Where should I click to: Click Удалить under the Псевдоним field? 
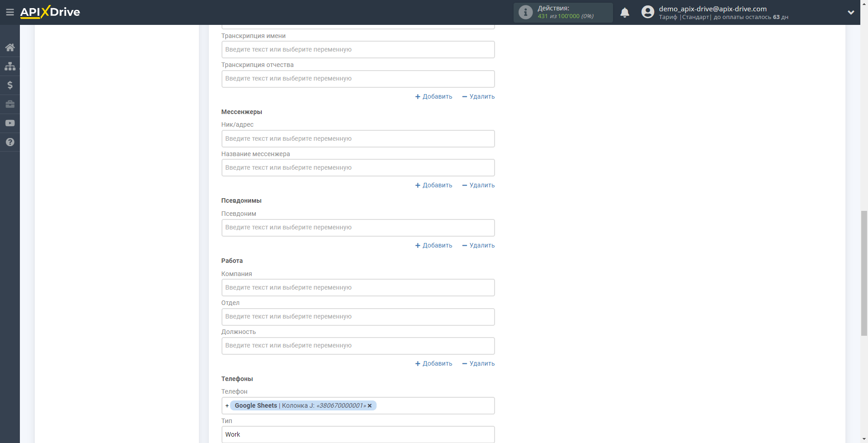click(478, 245)
